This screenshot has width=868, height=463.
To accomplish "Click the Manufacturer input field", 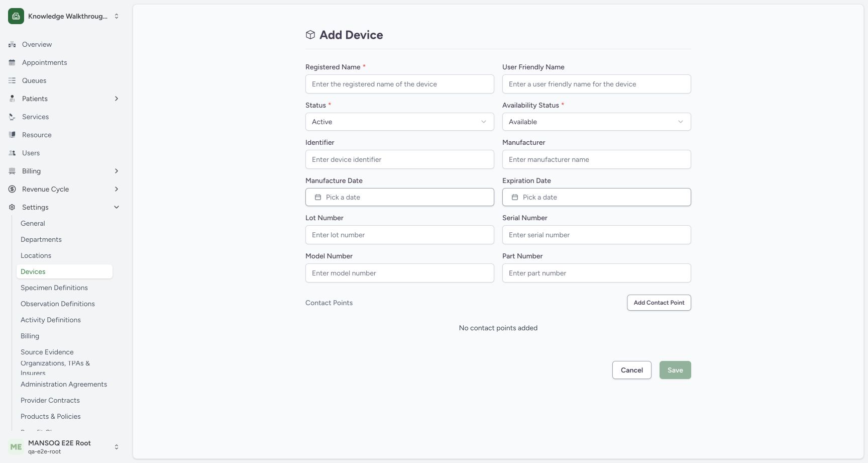I will click(597, 159).
